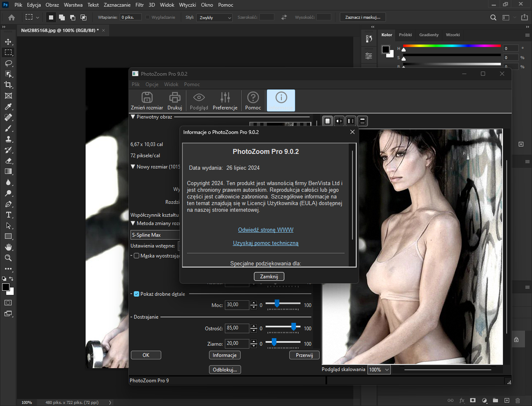The image size is (532, 406).
Task: Select the Clone Stamp tool
Action: click(x=8, y=139)
